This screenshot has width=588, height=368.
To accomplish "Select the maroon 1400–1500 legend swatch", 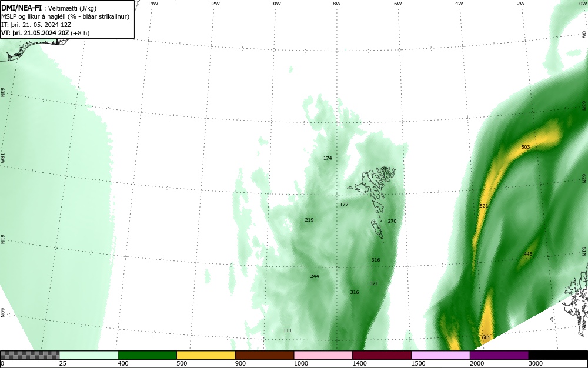I will pyautogui.click(x=382, y=355).
